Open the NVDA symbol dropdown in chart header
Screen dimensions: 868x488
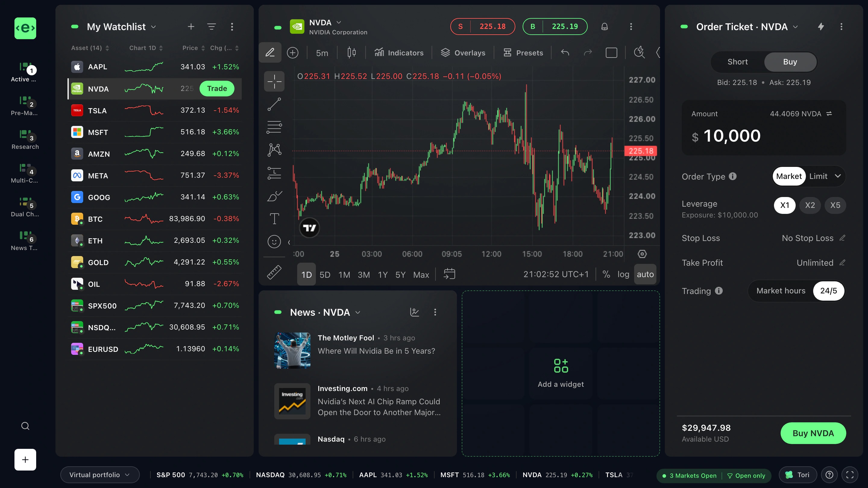(339, 23)
